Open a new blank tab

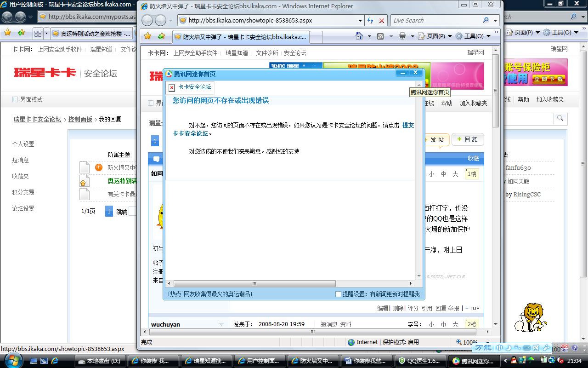316,37
